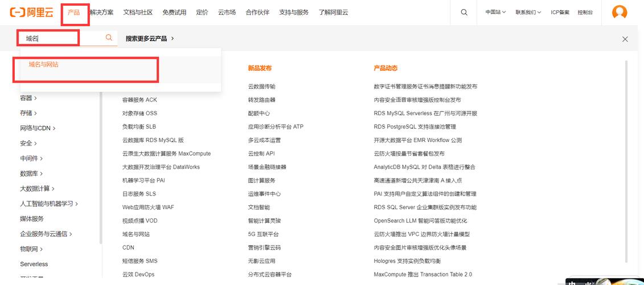
Task: Open RDS PostgreSQL 支持连接池管理 news
Action: (415, 127)
